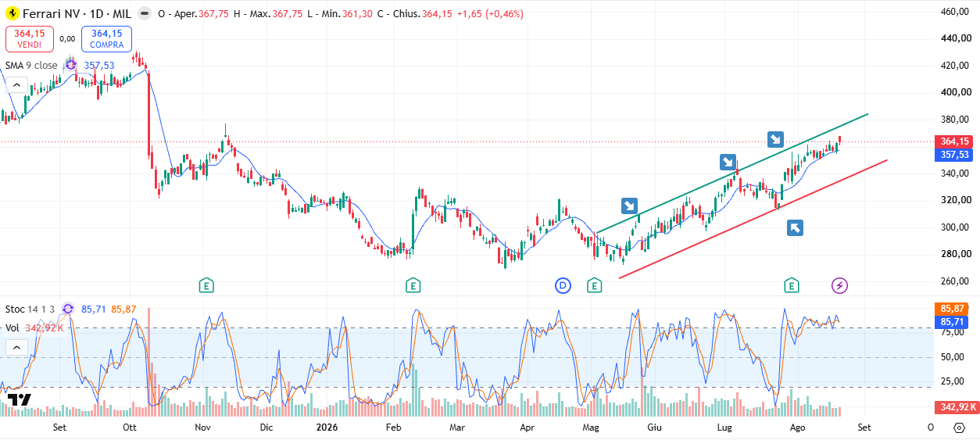Select the Vol indicator legend
This screenshot has width=980, height=440.
(x=13, y=328)
